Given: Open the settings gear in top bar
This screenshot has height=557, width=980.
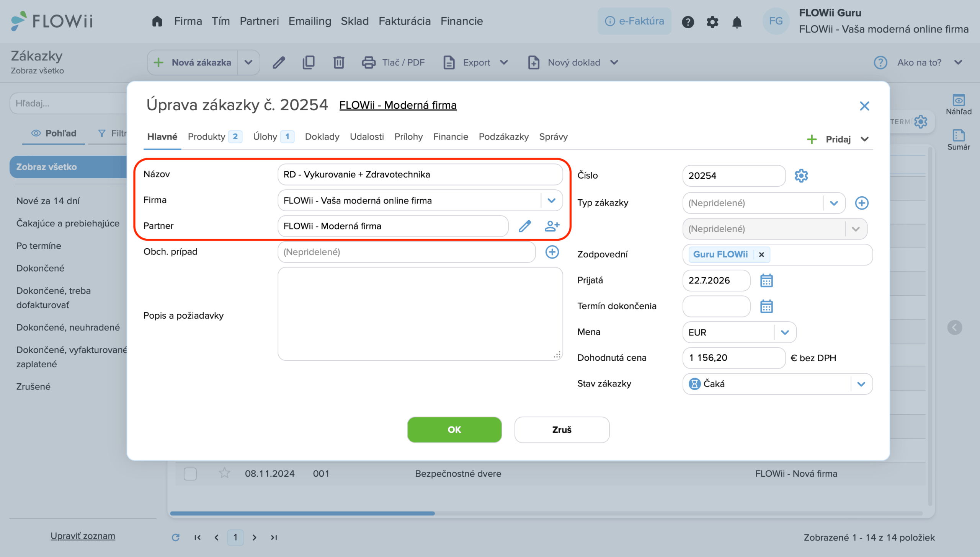Looking at the screenshot, I should pyautogui.click(x=712, y=22).
